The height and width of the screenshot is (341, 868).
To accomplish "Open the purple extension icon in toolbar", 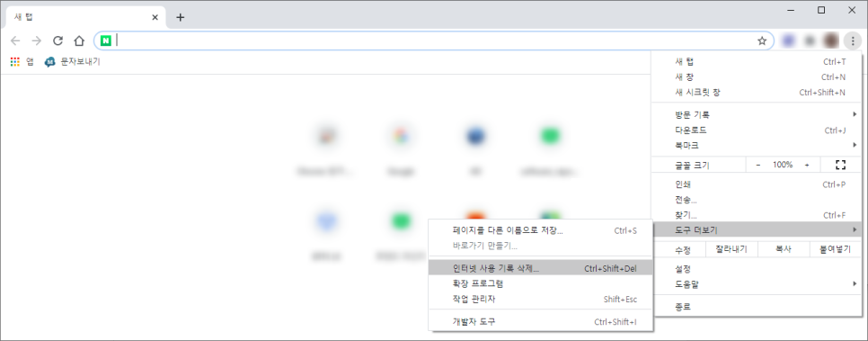I will 788,40.
